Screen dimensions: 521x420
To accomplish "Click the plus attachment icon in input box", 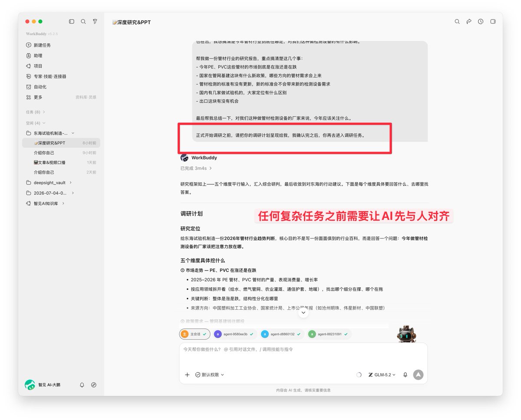I will coord(187,375).
